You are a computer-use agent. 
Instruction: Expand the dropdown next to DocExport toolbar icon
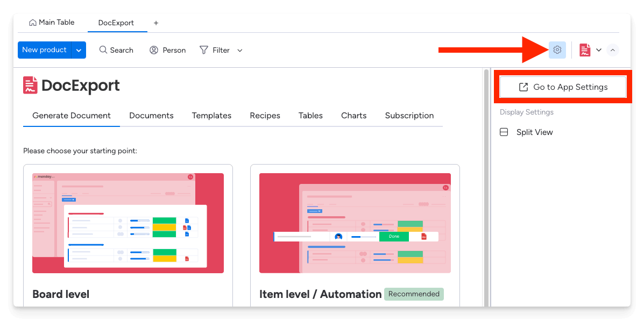(599, 50)
